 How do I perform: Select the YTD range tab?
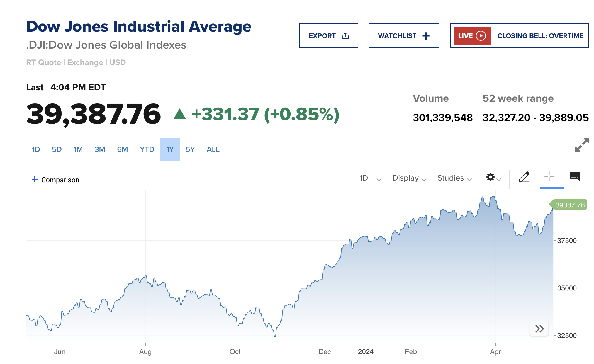pyautogui.click(x=147, y=149)
